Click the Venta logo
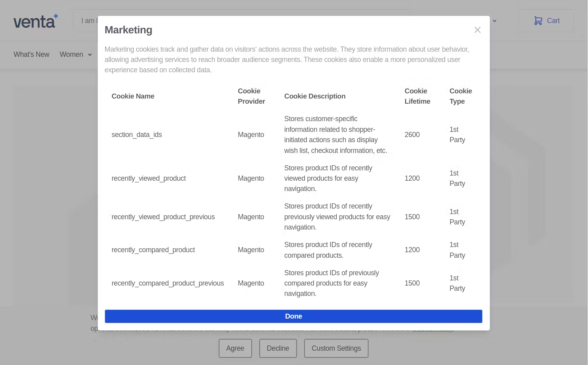 tap(36, 21)
